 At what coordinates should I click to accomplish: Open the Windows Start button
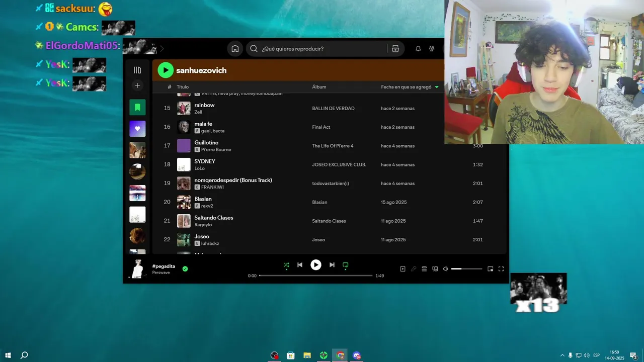pyautogui.click(x=8, y=355)
